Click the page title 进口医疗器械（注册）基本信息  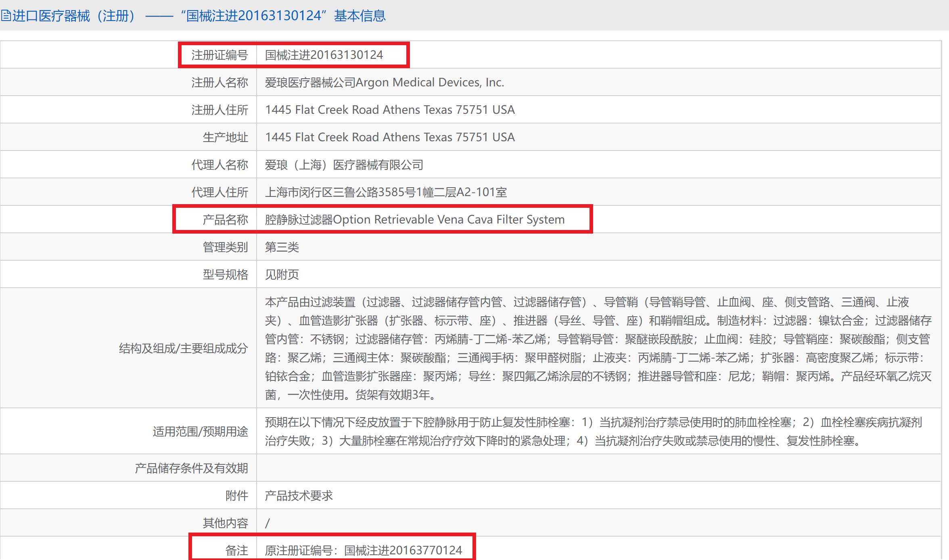(199, 16)
